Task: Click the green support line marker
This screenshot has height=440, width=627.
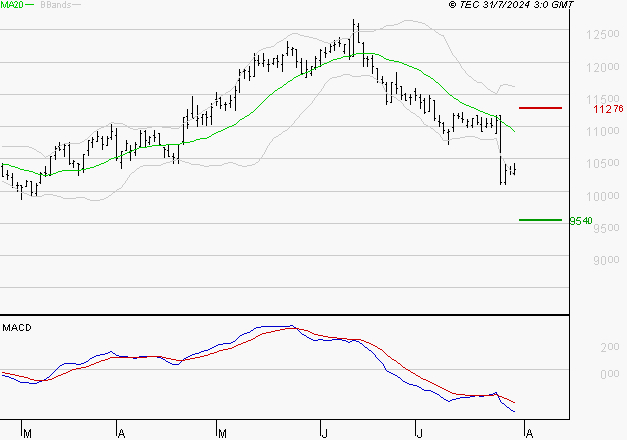Action: point(540,220)
